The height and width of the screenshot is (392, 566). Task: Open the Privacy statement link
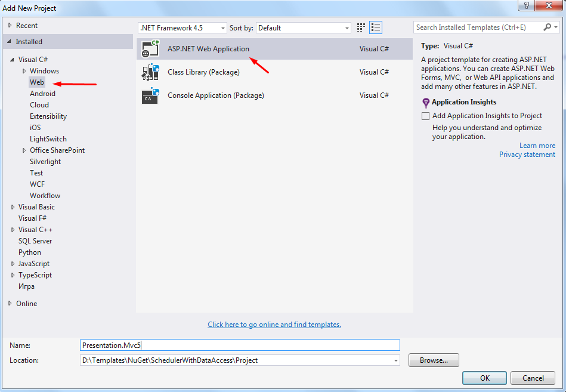point(527,155)
